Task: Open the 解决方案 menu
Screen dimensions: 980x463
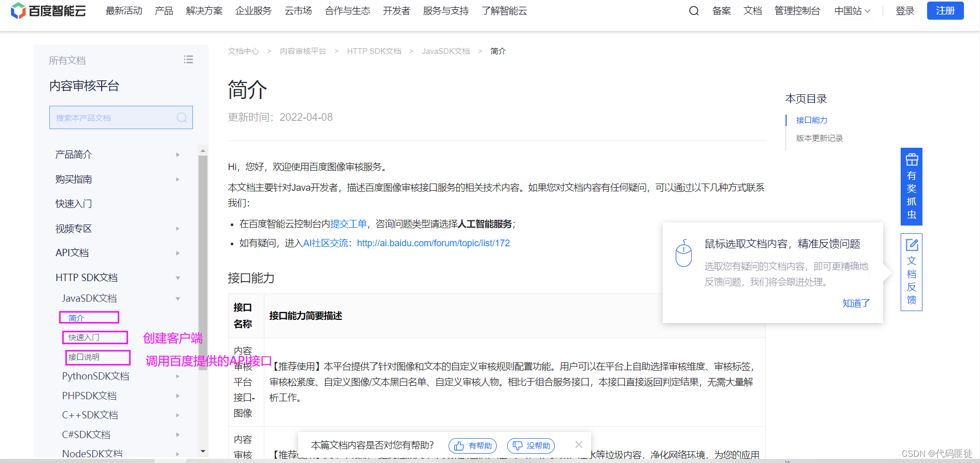Action: [204, 11]
